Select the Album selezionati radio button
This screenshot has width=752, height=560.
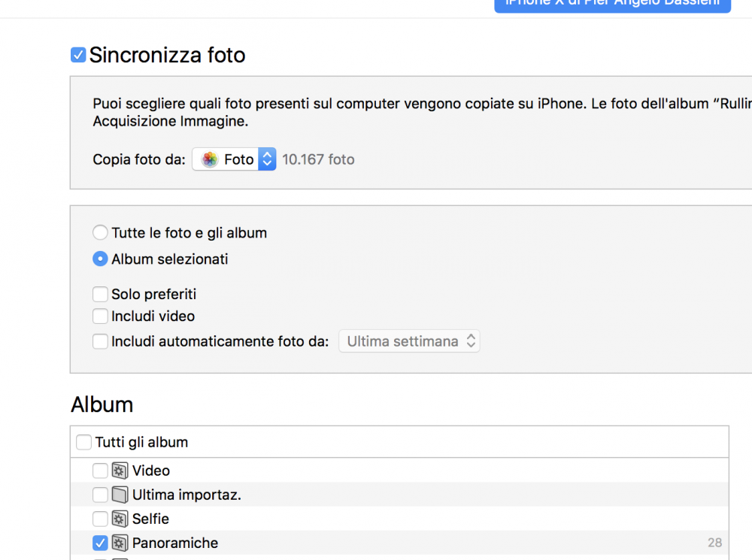click(100, 259)
